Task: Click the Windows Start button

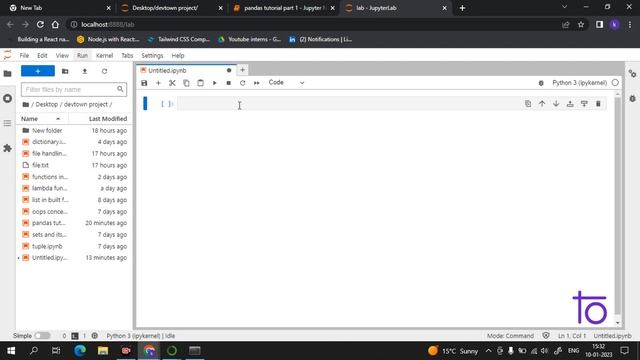Action: [x=11, y=351]
